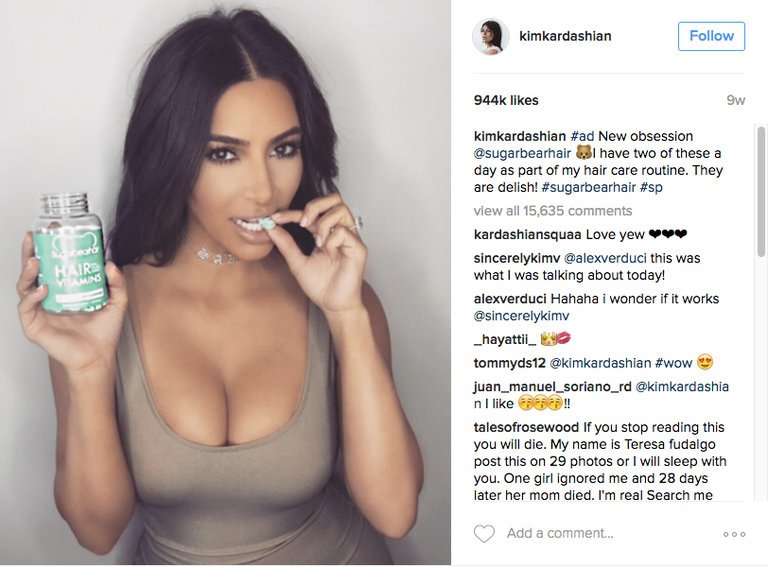
Task: Click the comments scrollbar thumb
Action: click(x=761, y=191)
